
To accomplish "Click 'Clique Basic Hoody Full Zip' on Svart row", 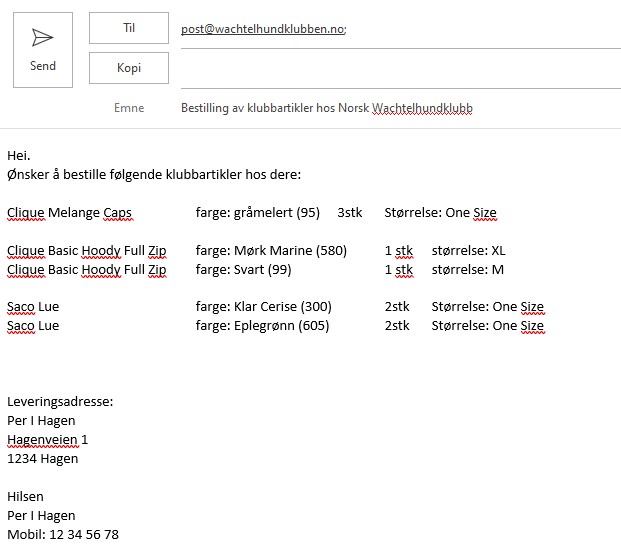I will pyautogui.click(x=87, y=270).
